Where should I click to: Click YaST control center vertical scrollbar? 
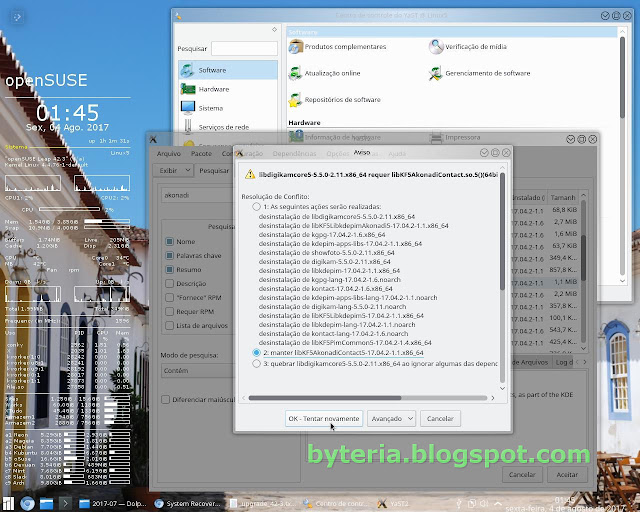tap(622, 78)
